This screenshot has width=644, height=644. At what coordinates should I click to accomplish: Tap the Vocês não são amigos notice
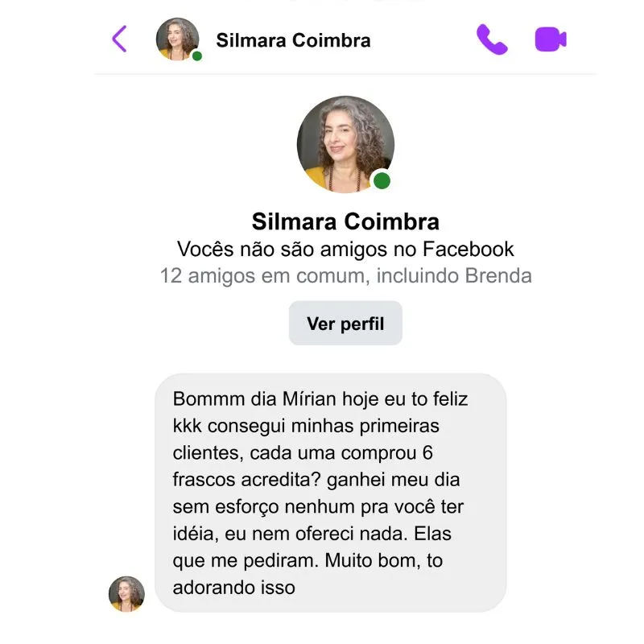tap(345, 249)
